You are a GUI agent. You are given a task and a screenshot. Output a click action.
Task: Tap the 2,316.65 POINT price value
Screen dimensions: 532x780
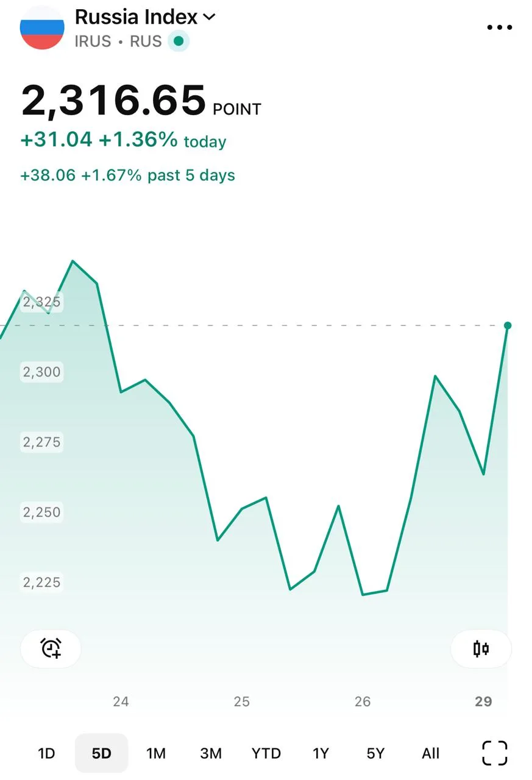click(x=141, y=101)
